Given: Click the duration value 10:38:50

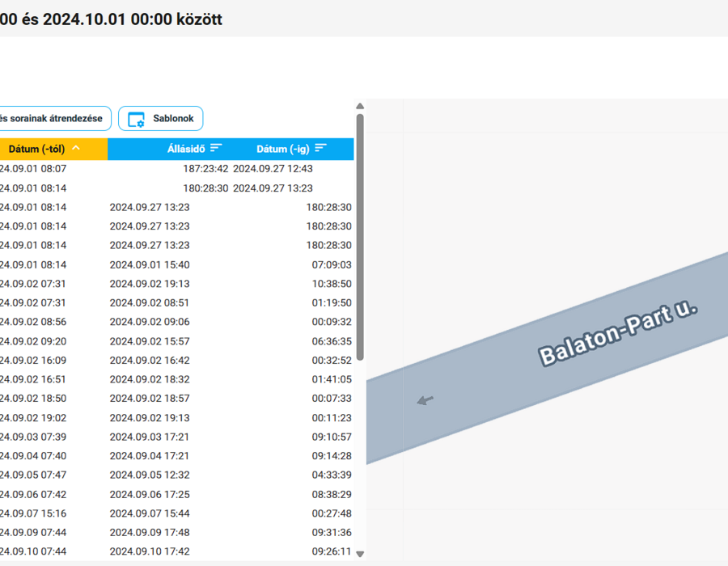Looking at the screenshot, I should [x=332, y=284].
